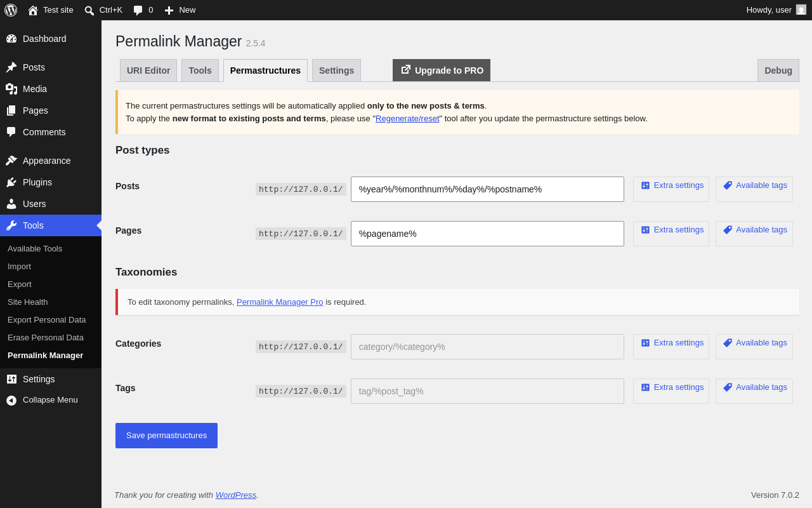Click the Plugins plug icon
812x508 pixels.
[11, 182]
